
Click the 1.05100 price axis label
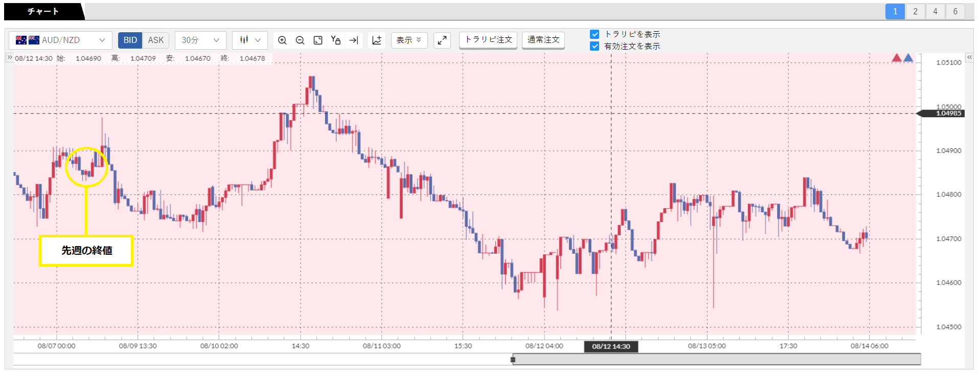pyautogui.click(x=948, y=62)
